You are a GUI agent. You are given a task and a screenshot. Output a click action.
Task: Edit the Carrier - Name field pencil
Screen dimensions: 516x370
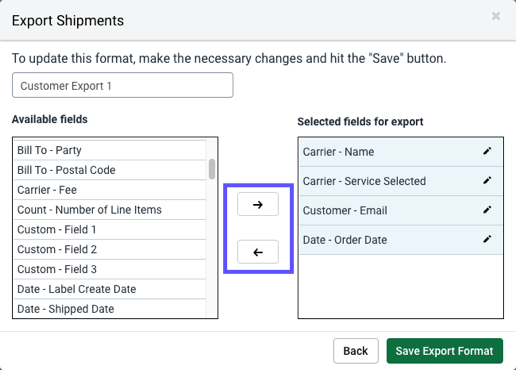[487, 151]
